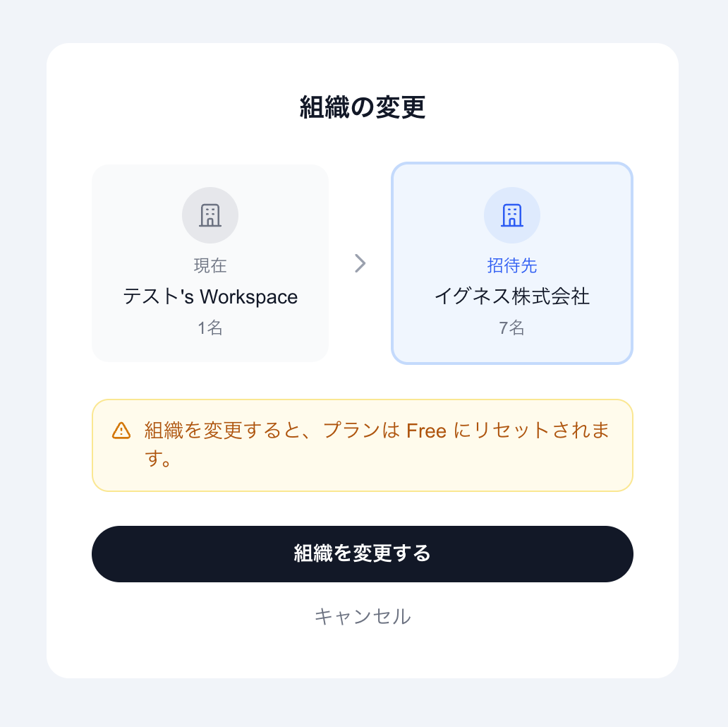The width and height of the screenshot is (728, 727).
Task: Click the 1名 member count
Action: (210, 328)
